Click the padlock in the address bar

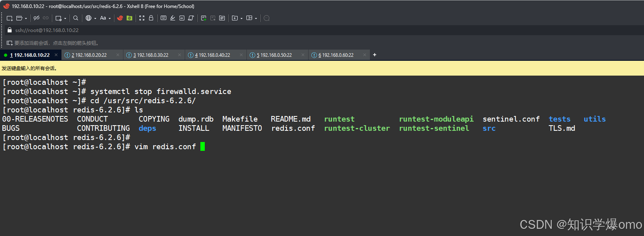tap(10, 30)
